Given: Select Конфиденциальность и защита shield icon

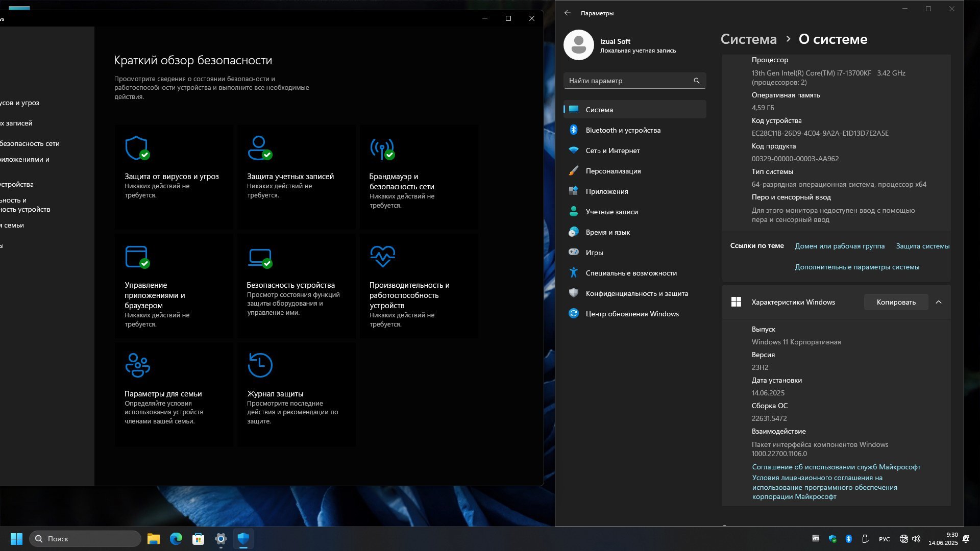Looking at the screenshot, I should [x=574, y=293].
